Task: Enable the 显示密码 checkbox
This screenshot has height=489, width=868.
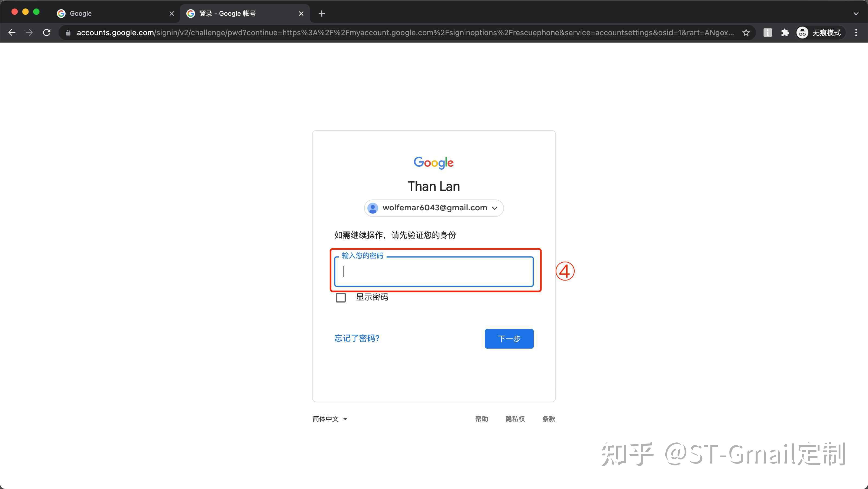Action: pos(341,297)
